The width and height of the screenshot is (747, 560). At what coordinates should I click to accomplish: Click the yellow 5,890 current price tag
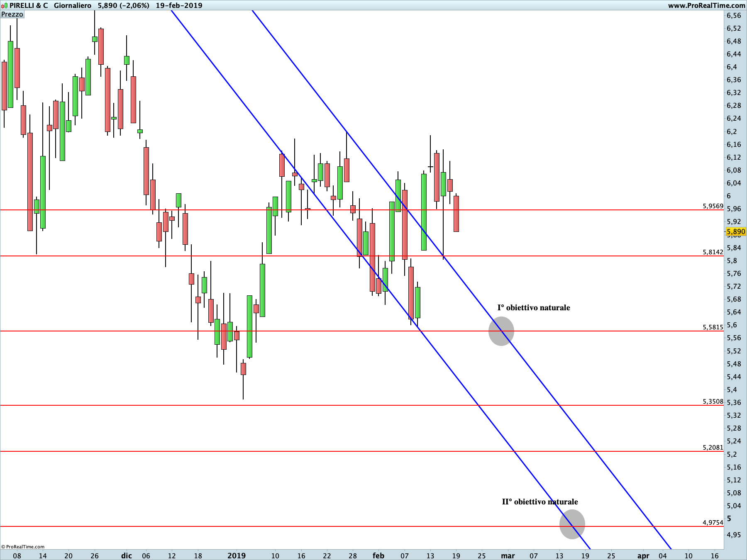coord(736,231)
